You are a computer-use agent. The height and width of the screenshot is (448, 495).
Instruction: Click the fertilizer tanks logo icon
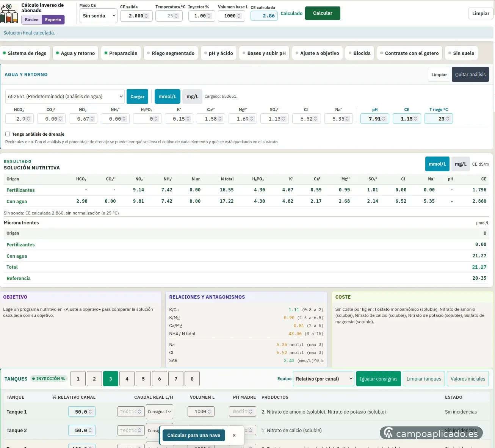point(9,14)
